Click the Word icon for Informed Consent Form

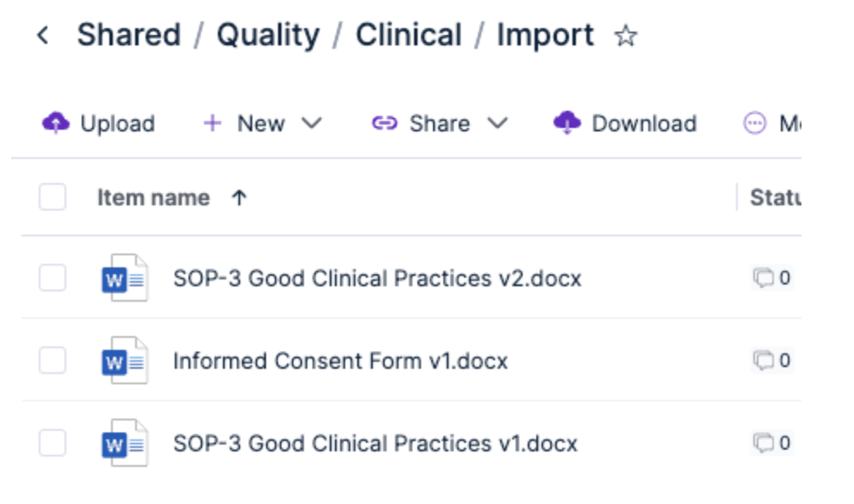124,360
